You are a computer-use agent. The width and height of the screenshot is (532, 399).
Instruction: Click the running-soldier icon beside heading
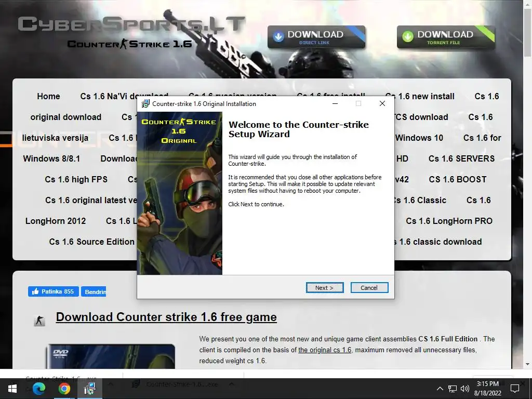pyautogui.click(x=39, y=320)
